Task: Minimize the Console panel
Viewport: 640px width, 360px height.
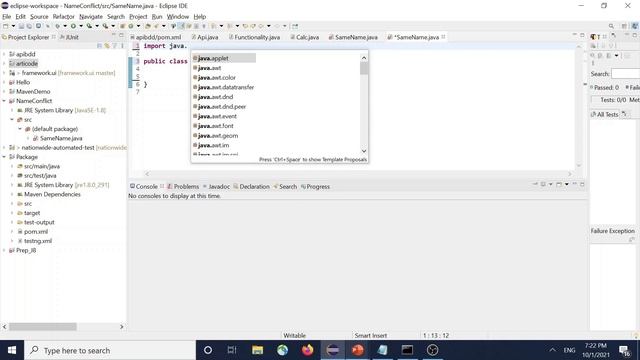Action: pos(575,184)
